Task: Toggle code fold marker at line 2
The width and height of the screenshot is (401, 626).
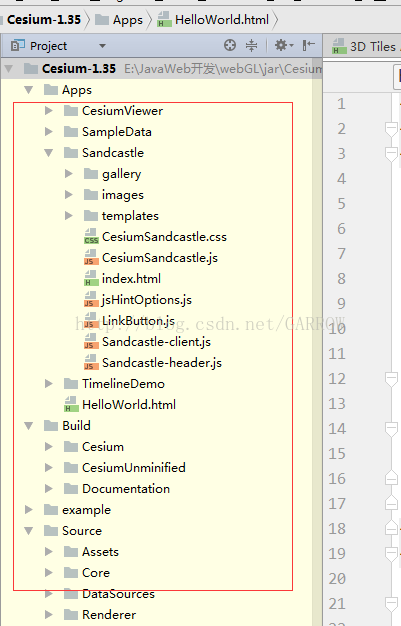Action: (x=391, y=129)
